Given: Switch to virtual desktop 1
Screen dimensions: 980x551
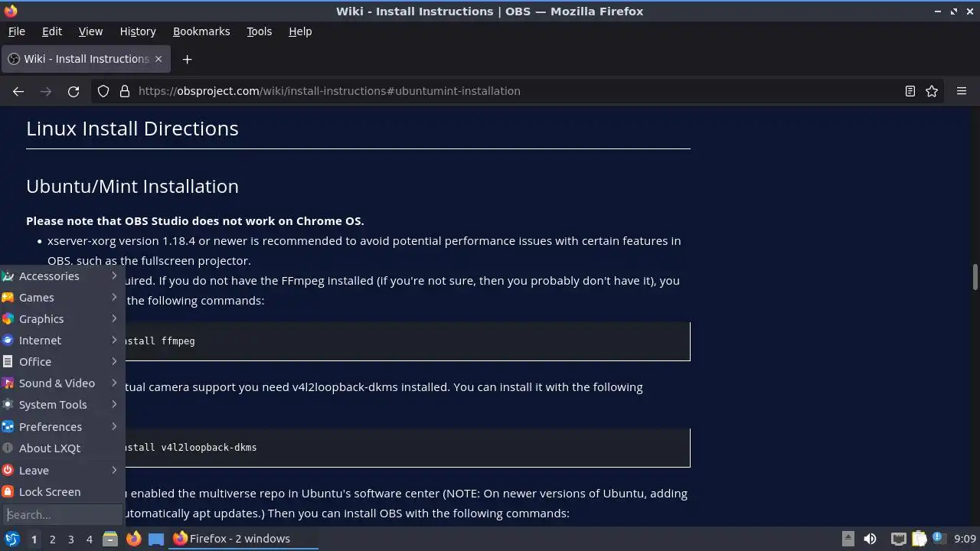Looking at the screenshot, I should (x=34, y=540).
